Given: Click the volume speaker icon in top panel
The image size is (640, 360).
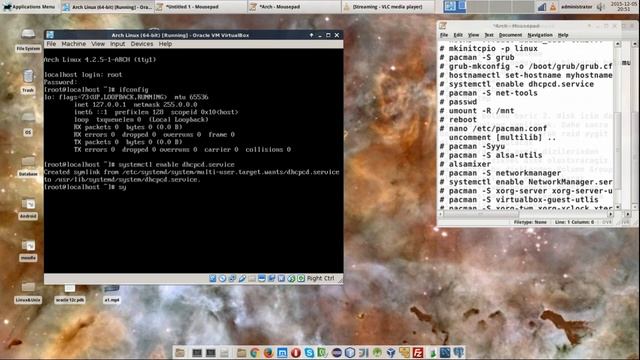Looking at the screenshot, I should 601,7.
